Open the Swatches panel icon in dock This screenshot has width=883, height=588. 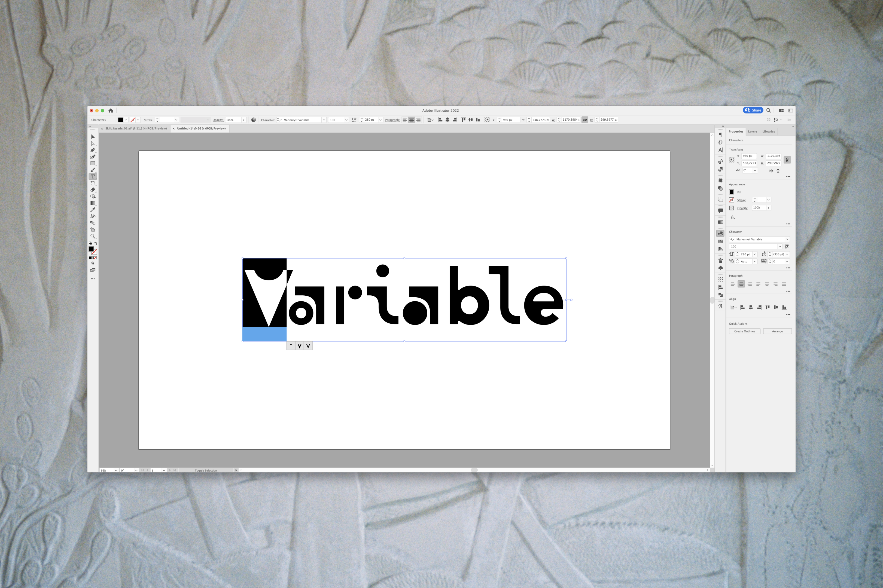720,241
